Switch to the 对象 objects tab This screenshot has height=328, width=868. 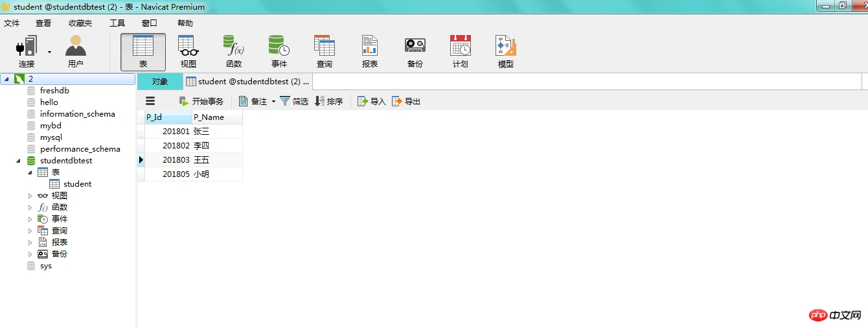tap(160, 82)
